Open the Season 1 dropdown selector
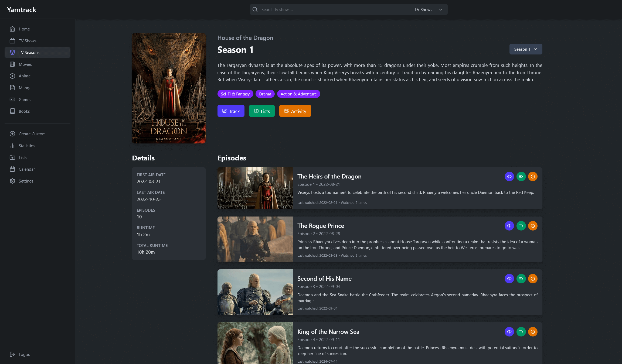The width and height of the screenshot is (622, 364). (x=525, y=49)
